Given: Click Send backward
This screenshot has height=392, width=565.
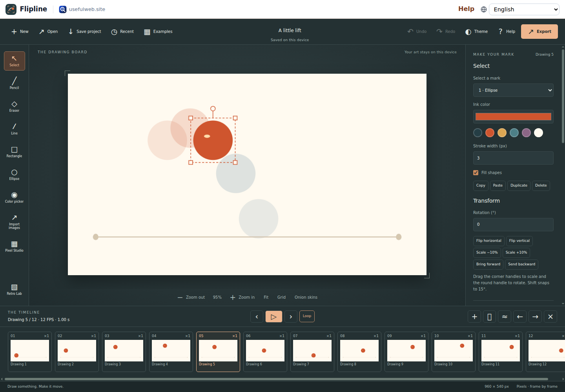Looking at the screenshot, I should pyautogui.click(x=522, y=264).
